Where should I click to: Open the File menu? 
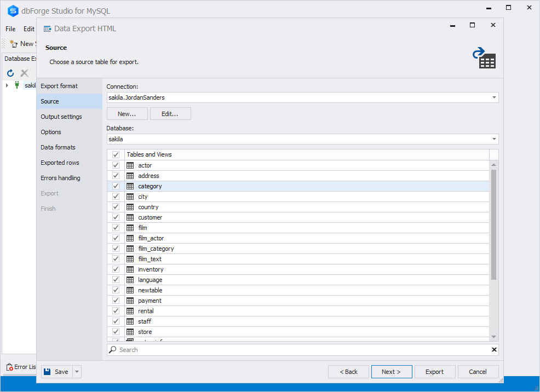click(10, 29)
